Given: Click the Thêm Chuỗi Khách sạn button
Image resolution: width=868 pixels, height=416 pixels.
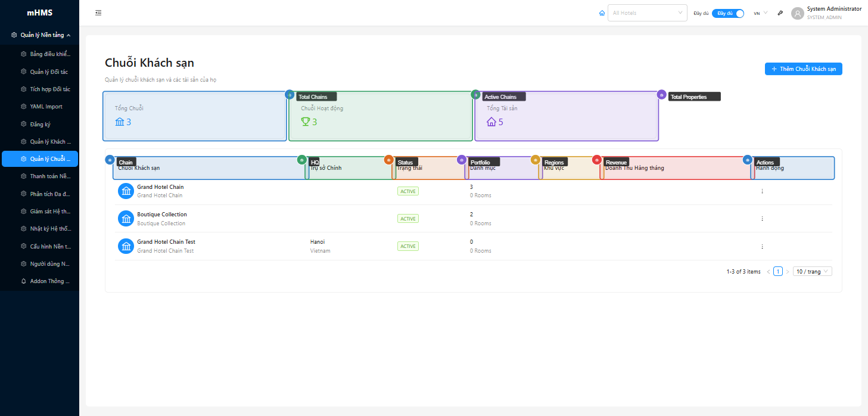Looking at the screenshot, I should [x=803, y=69].
